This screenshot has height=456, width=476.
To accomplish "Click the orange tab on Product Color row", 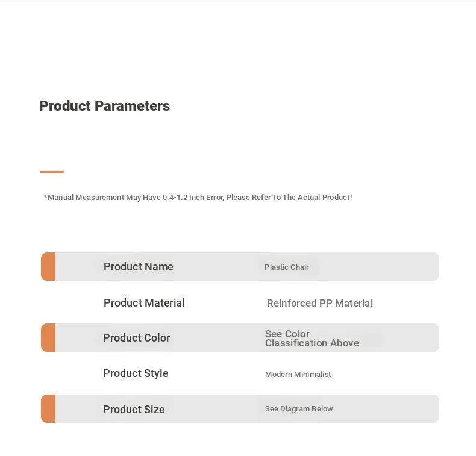I will pos(48,338).
